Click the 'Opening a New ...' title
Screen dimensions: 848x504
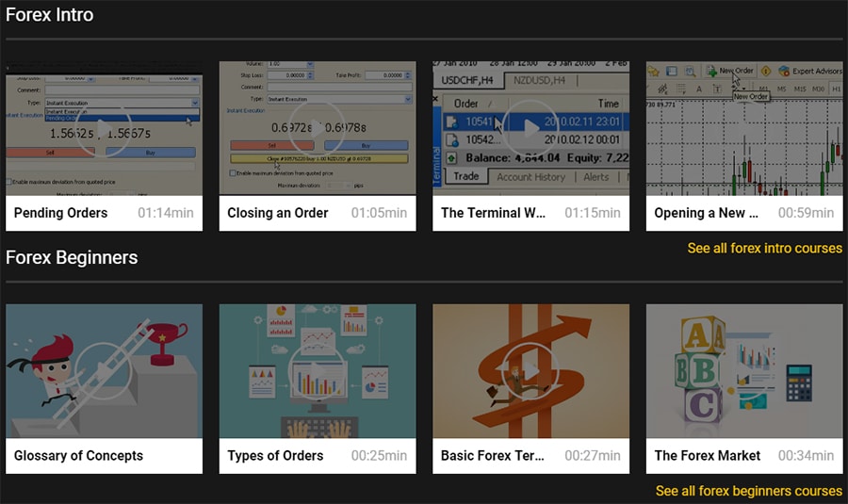[707, 213]
